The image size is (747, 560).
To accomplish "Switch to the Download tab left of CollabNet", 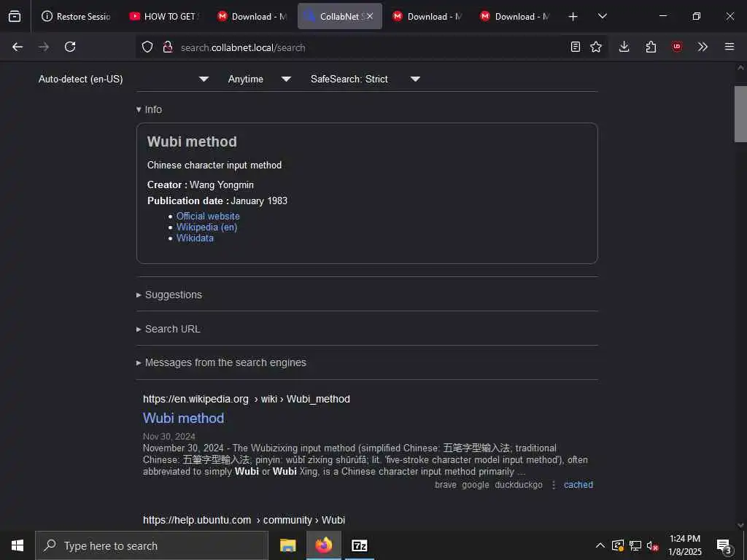I will (252, 16).
